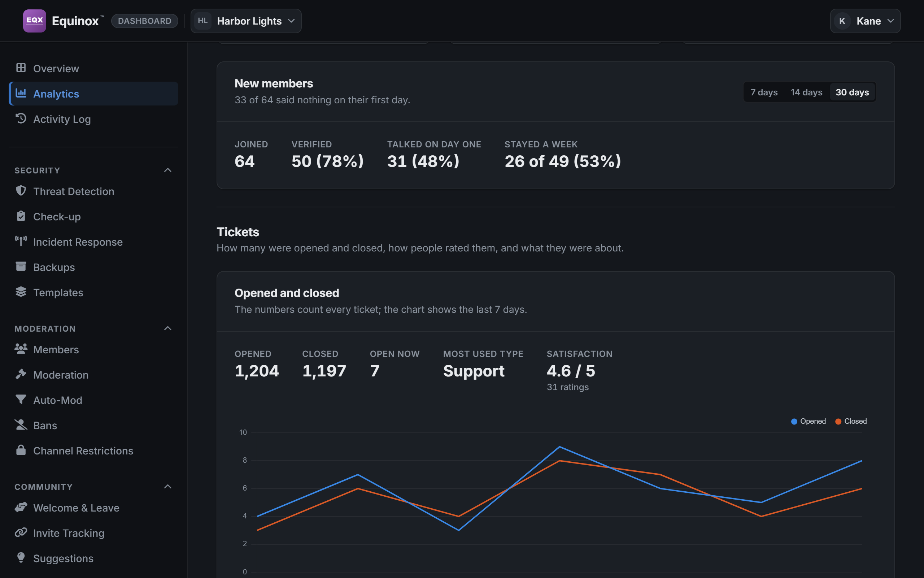Collapse the Security section

pyautogui.click(x=93, y=171)
